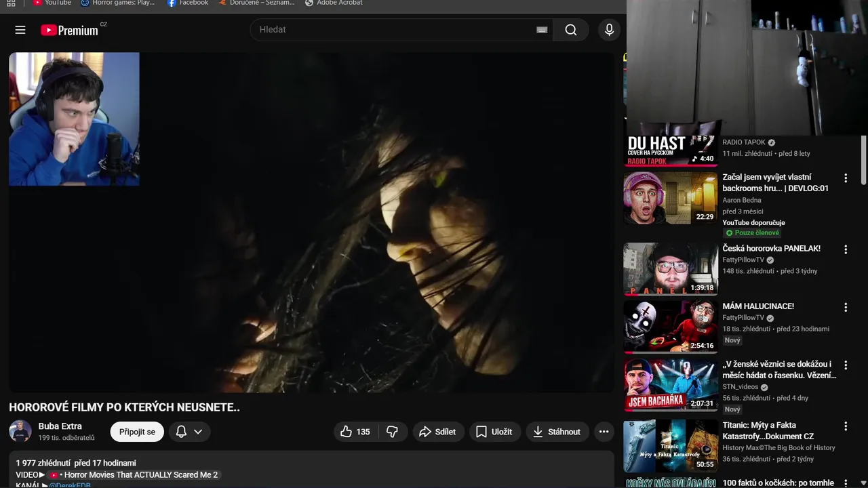
Task: Click the 199 tis. odběratelů text
Action: click(66, 438)
